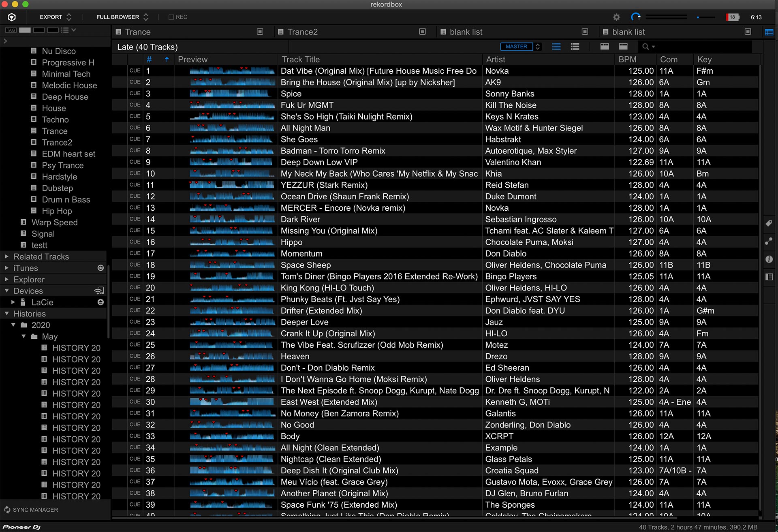This screenshot has width=778, height=532.
Task: Select the list view icon
Action: pyautogui.click(x=558, y=47)
